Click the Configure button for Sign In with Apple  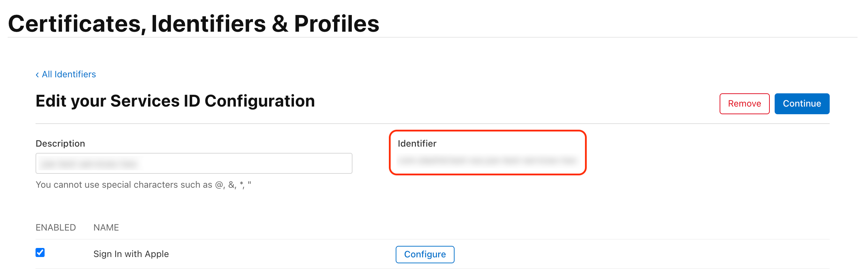425,254
